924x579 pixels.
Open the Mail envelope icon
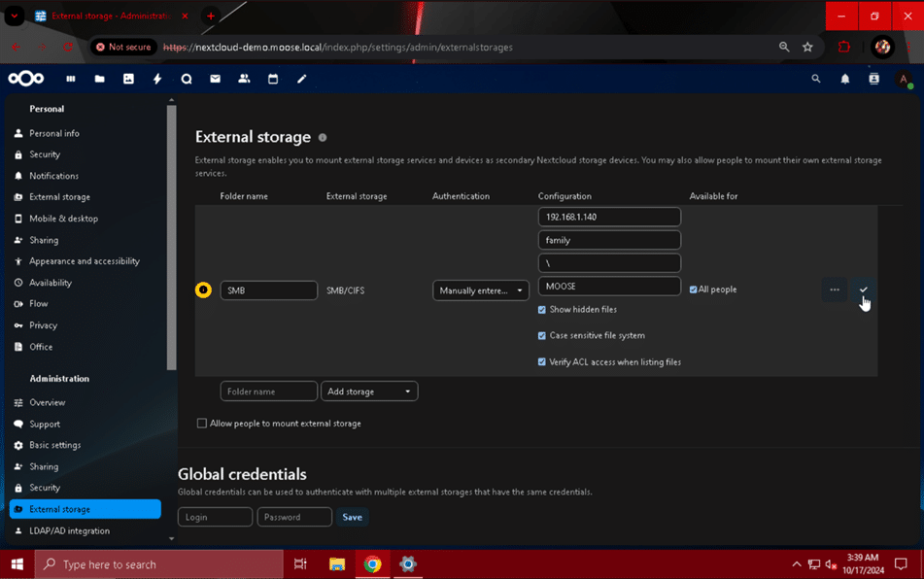tap(215, 79)
